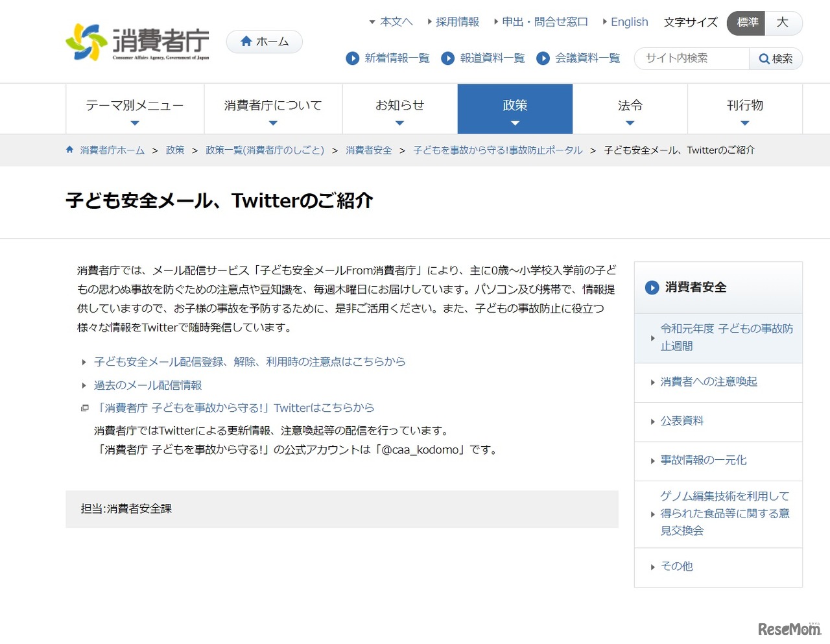Switch the page language to English
The height and width of the screenshot is (644, 830).
[629, 21]
